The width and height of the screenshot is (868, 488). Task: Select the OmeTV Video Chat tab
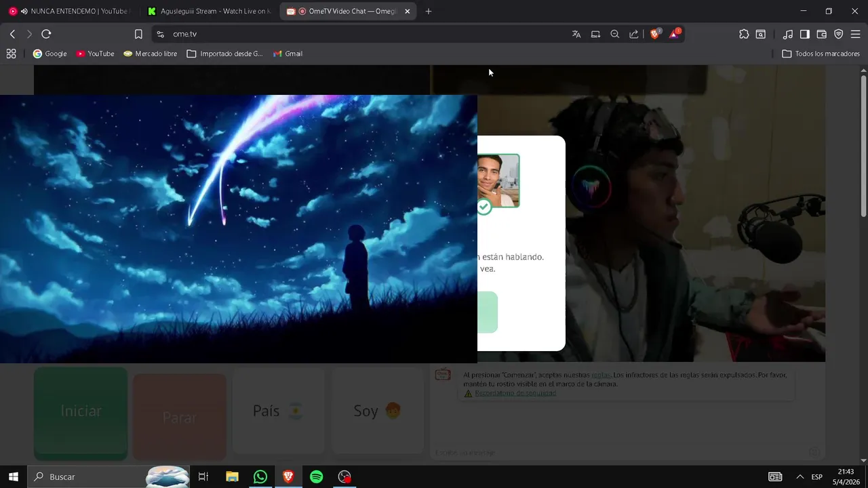coord(349,12)
